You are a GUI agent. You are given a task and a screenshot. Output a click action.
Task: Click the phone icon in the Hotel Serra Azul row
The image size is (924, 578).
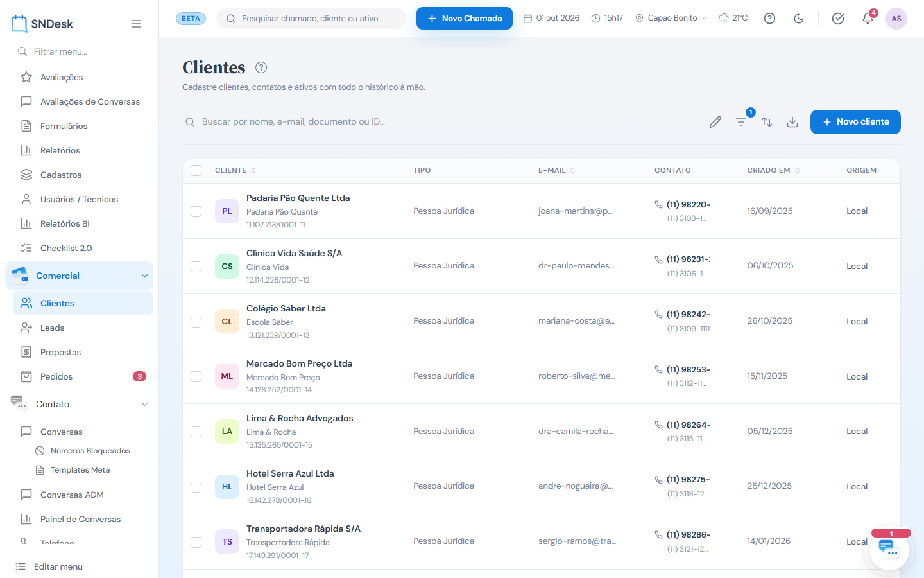pos(658,480)
